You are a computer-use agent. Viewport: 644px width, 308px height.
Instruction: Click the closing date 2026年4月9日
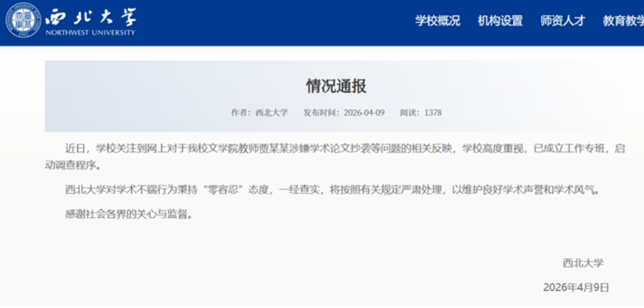point(576,287)
